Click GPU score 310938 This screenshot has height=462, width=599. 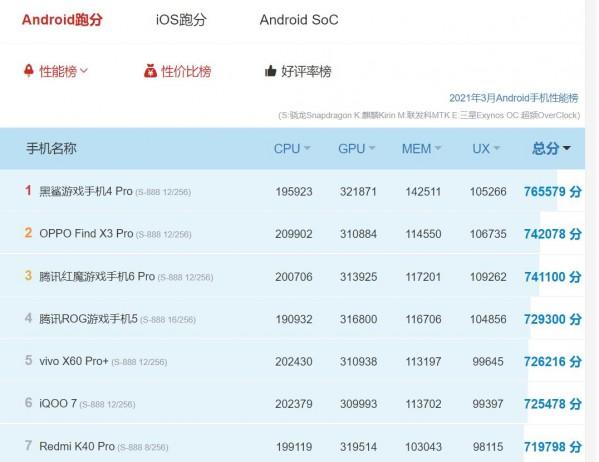click(358, 361)
